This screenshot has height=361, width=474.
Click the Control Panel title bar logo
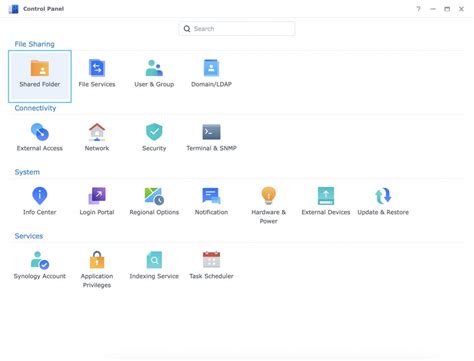14,9
